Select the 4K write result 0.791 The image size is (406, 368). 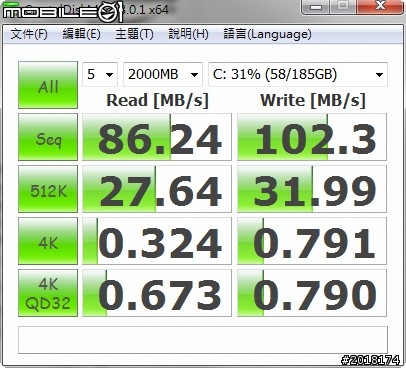(x=312, y=241)
